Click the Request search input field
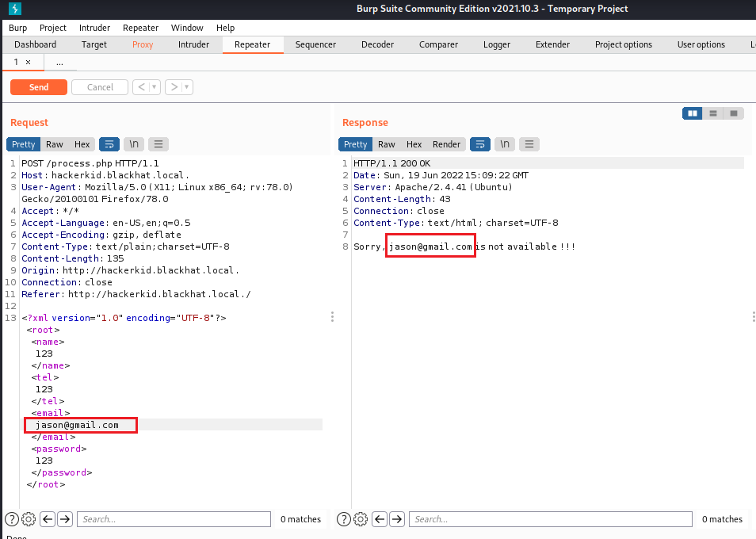This screenshot has height=539, width=756. click(174, 519)
